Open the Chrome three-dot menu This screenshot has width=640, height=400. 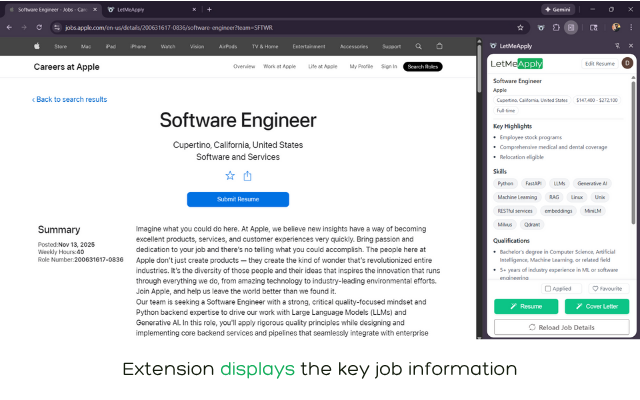[631, 27]
